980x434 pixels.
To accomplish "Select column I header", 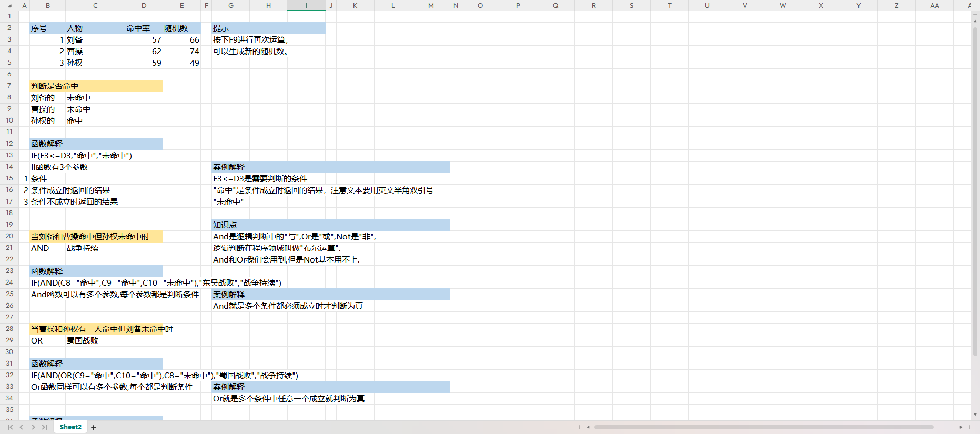I will tap(306, 6).
